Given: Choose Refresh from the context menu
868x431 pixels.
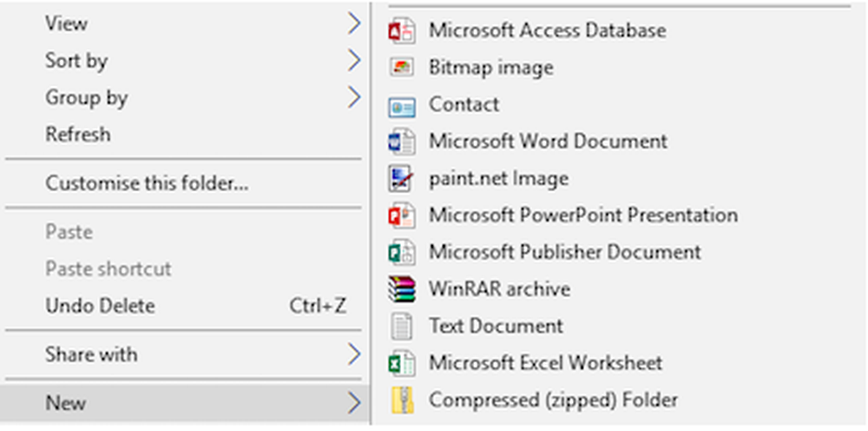Looking at the screenshot, I should click(78, 135).
